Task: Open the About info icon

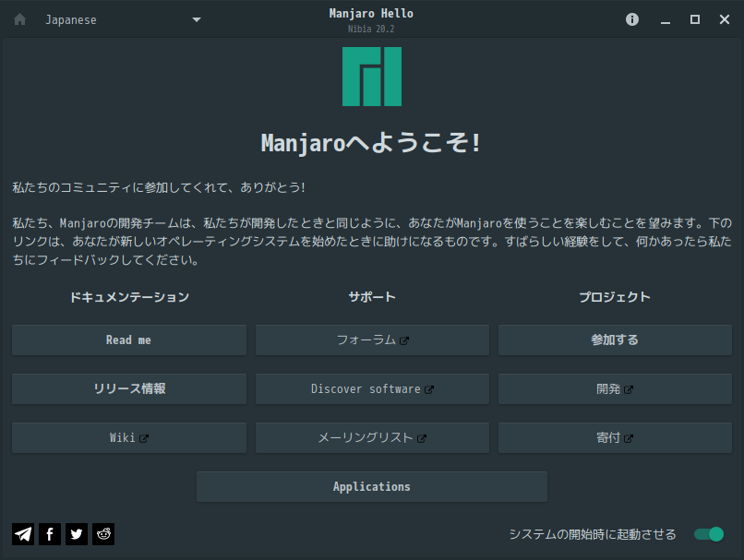Action: 632,19
